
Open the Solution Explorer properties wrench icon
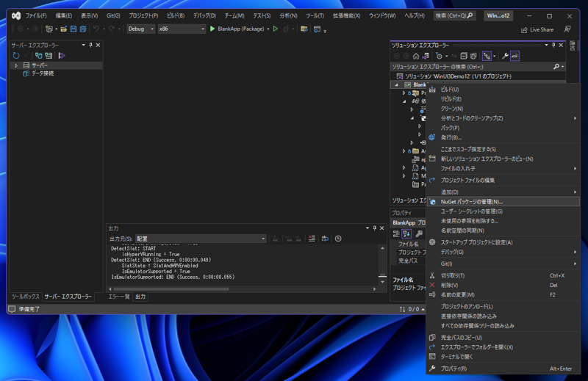pos(505,56)
